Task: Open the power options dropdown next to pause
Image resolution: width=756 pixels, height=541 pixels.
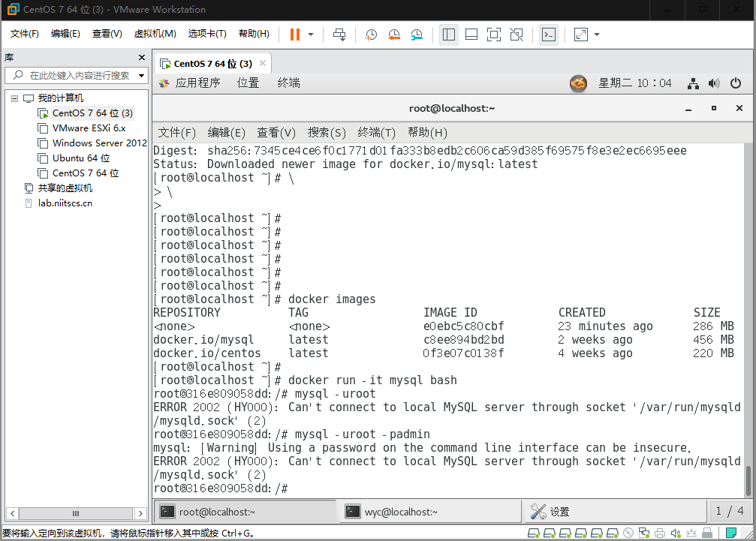Action: (x=311, y=35)
